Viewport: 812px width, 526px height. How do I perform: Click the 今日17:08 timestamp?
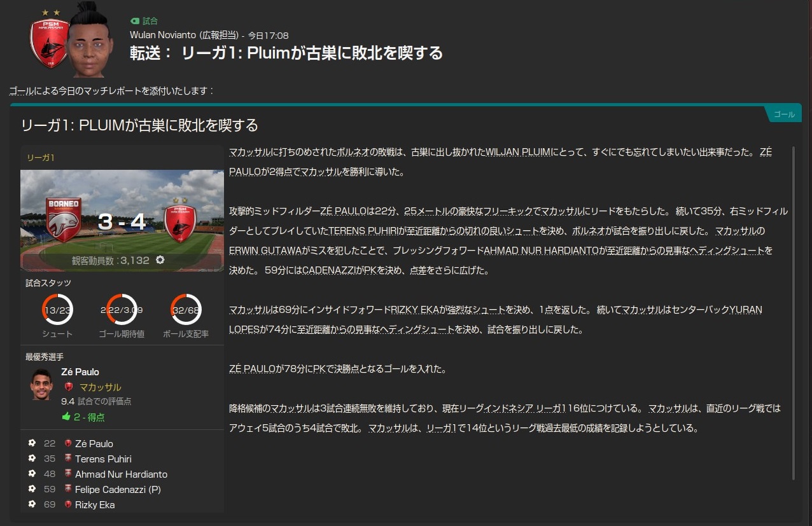pyautogui.click(x=268, y=36)
